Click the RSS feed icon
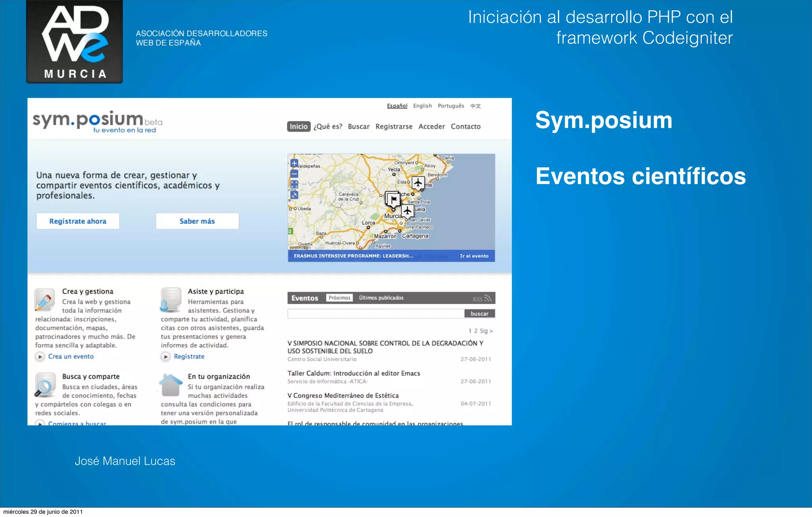 click(488, 298)
